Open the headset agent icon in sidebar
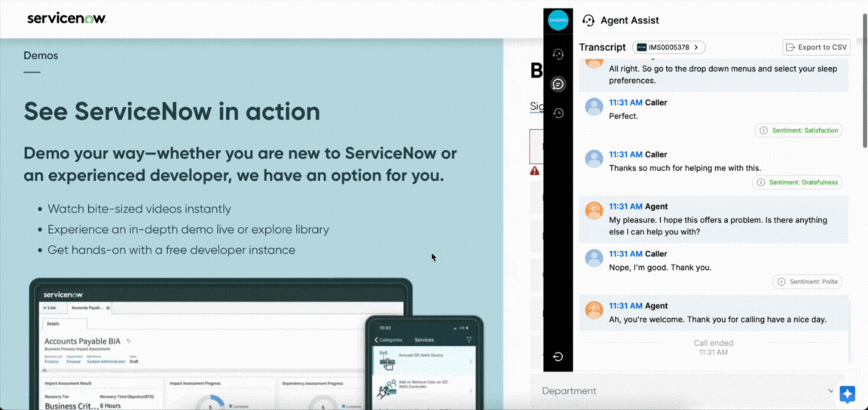Screen dimensions: 868x410 (x=558, y=54)
